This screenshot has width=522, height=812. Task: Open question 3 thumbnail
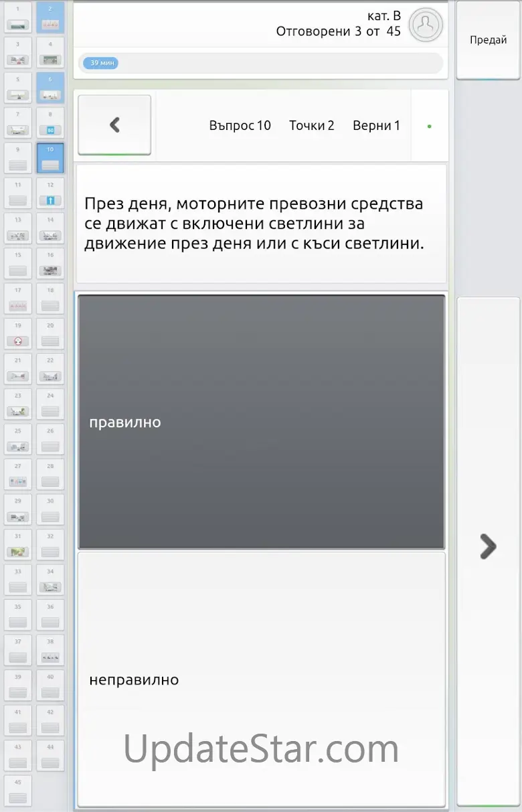pos(18,52)
